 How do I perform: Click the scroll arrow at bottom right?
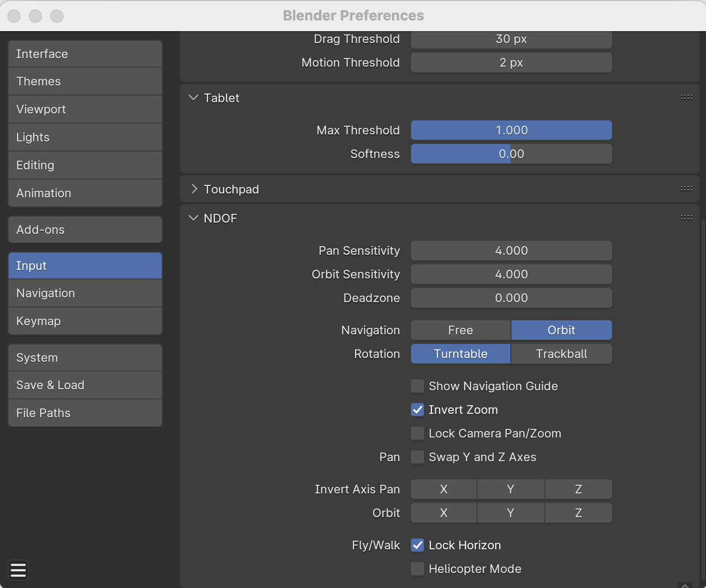tap(685, 585)
